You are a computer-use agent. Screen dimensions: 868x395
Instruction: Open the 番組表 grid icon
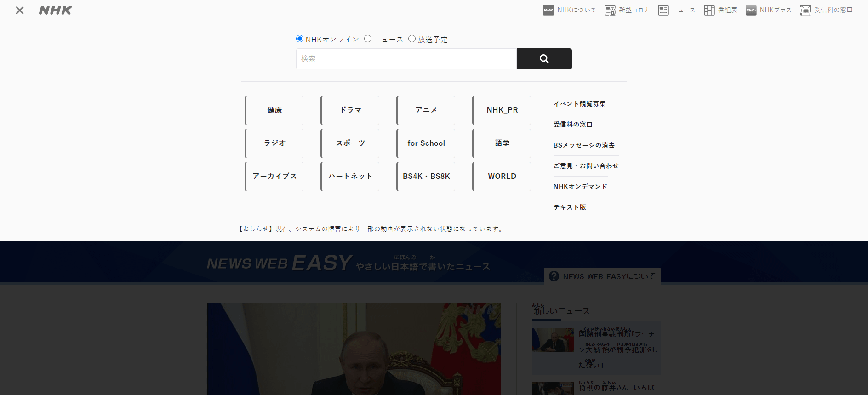coord(709,10)
